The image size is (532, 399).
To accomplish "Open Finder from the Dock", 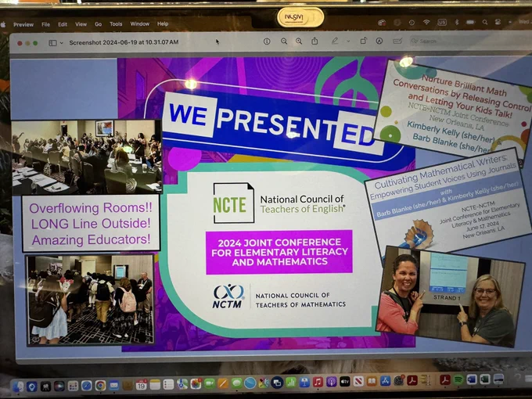I will 18,386.
